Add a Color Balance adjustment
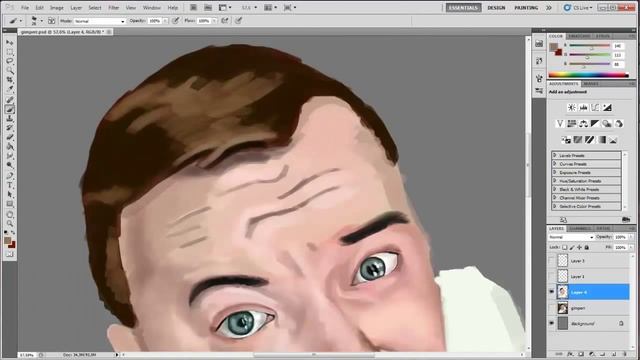The height and width of the screenshot is (360, 640). (583, 124)
